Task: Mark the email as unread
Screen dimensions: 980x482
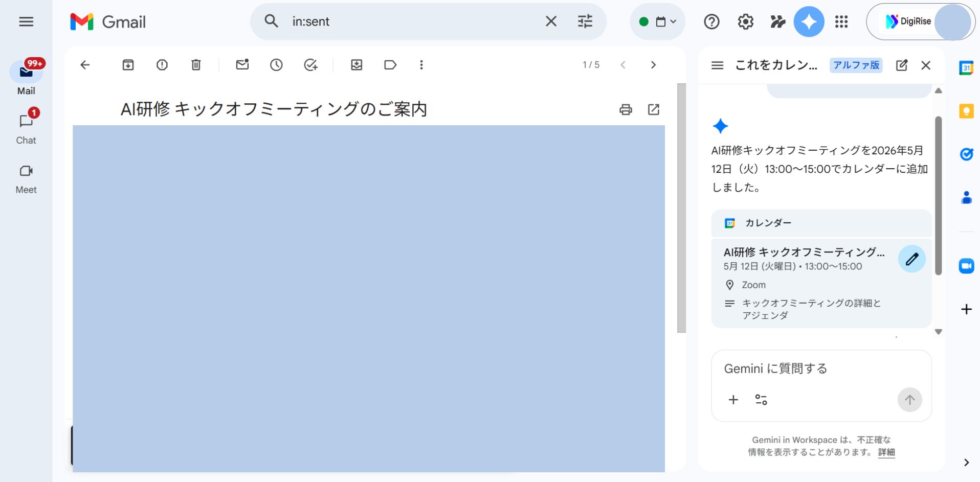Action: 242,65
